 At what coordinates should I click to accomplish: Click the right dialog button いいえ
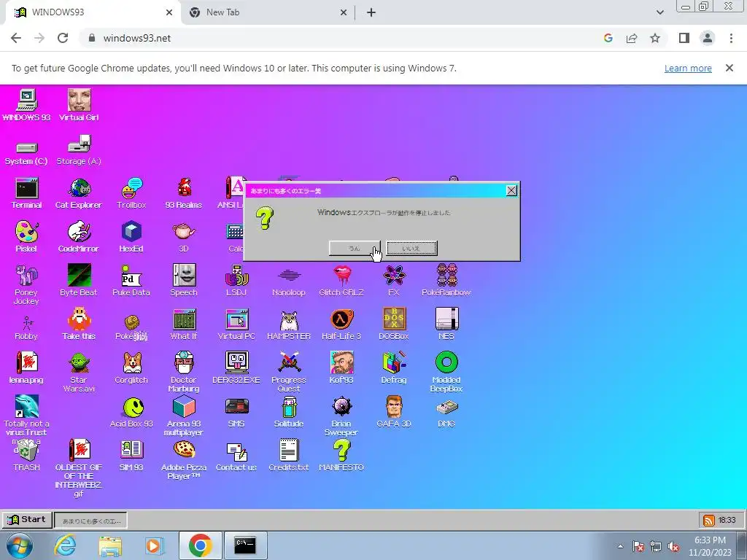tap(411, 248)
